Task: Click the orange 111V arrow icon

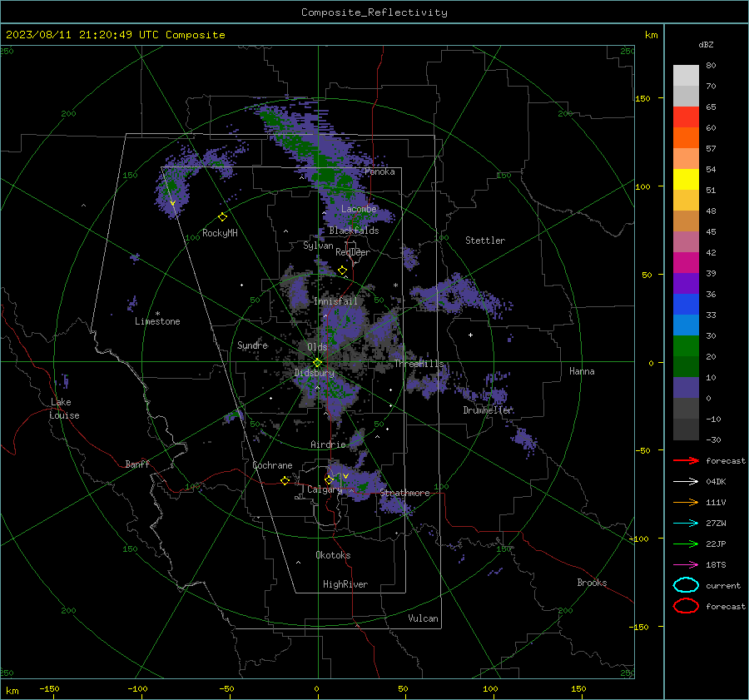Action: (686, 502)
